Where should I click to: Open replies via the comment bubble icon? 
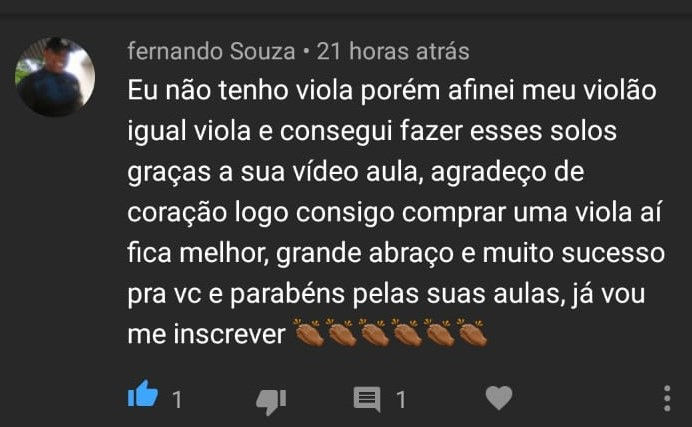[x=367, y=399]
